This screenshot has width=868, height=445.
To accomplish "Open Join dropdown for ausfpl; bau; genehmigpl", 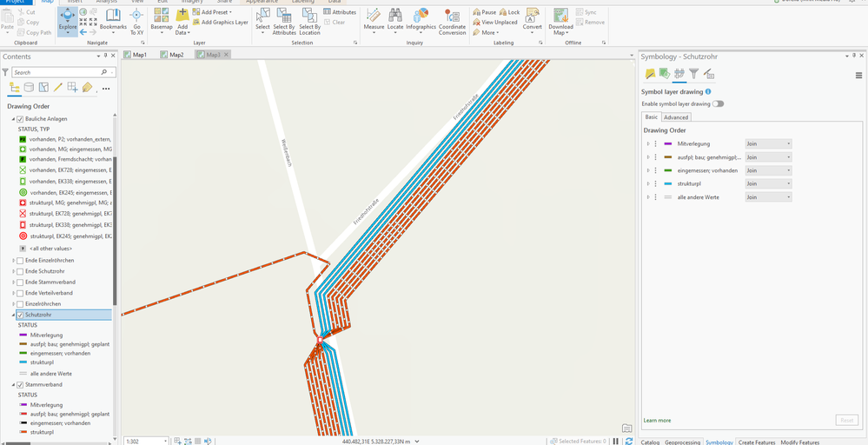I will 768,157.
